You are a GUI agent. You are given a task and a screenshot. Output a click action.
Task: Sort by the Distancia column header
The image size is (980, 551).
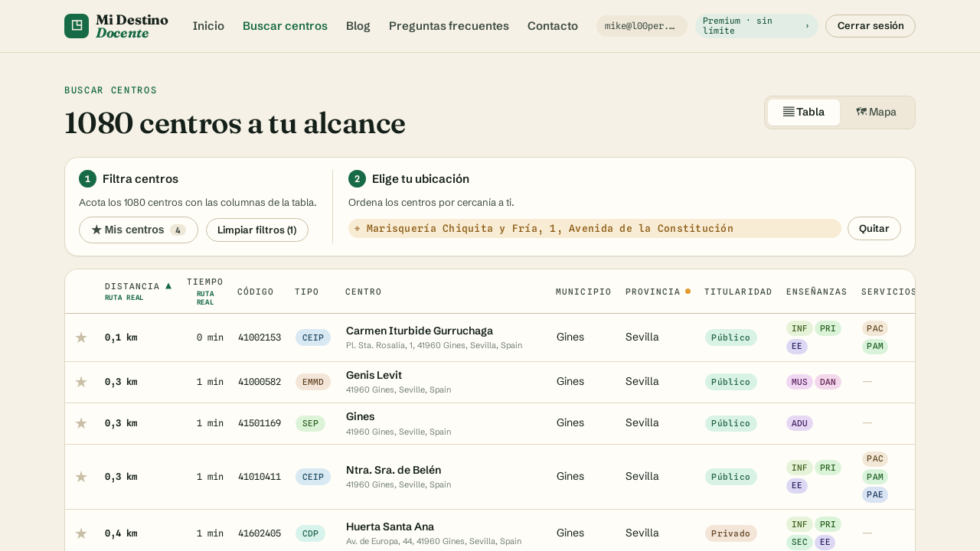[138, 291]
